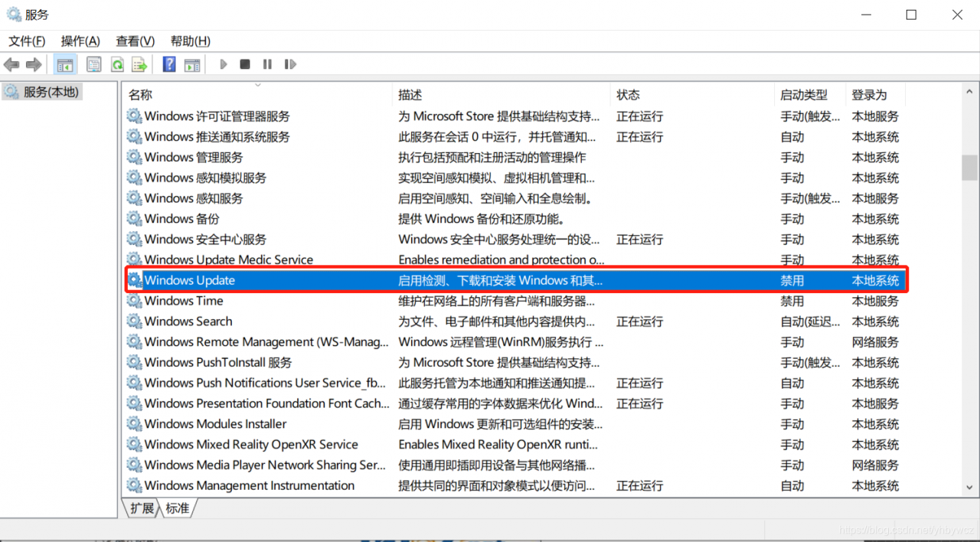Click the Refresh toolbar icon
The height and width of the screenshot is (542, 980).
coord(117,65)
